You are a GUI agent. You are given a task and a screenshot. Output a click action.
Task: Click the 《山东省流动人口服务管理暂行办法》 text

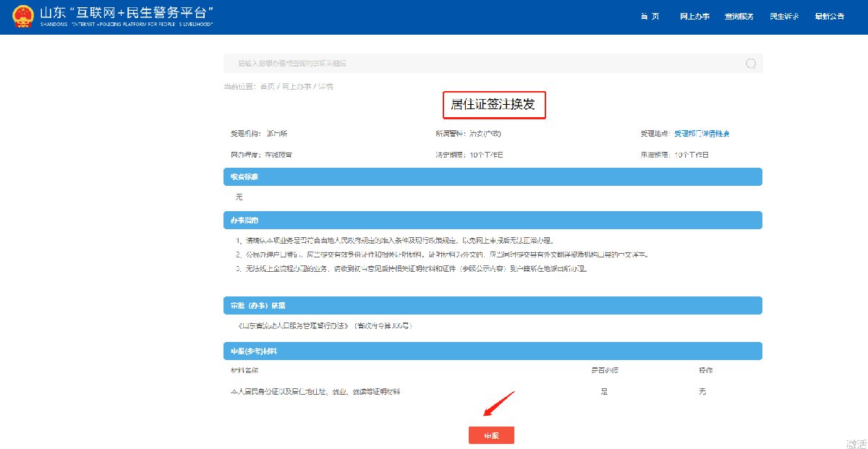(294, 326)
